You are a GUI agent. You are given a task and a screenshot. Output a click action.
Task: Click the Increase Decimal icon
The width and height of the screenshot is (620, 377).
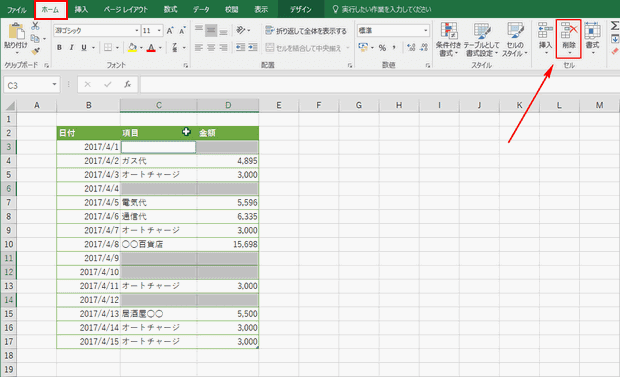pos(411,48)
